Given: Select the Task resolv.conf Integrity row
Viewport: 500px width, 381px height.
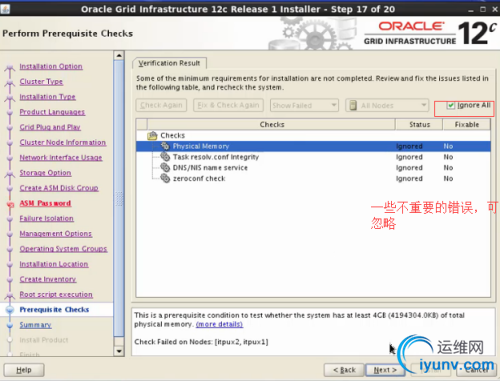Looking at the screenshot, I should (313, 157).
